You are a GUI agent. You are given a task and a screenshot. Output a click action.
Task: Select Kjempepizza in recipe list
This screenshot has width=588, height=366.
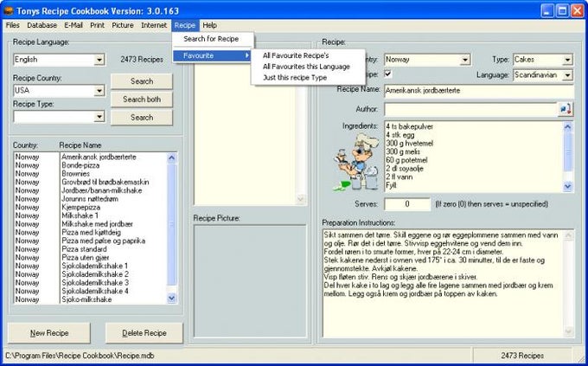(81, 207)
